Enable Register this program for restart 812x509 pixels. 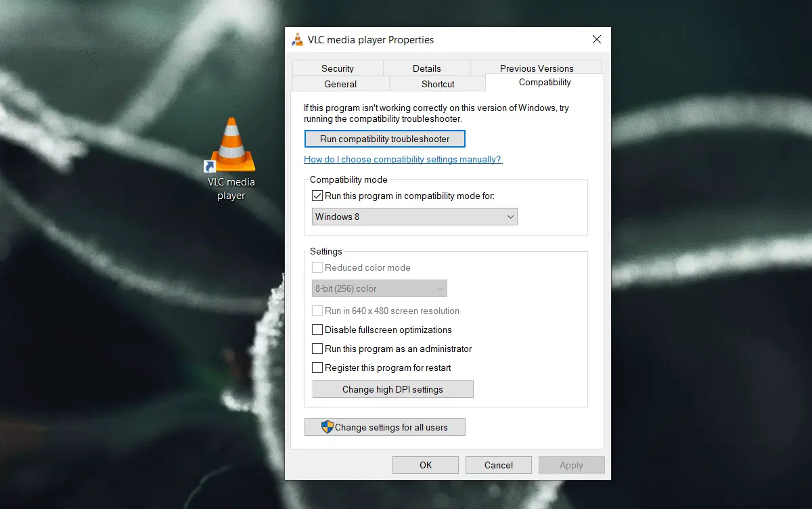click(317, 368)
